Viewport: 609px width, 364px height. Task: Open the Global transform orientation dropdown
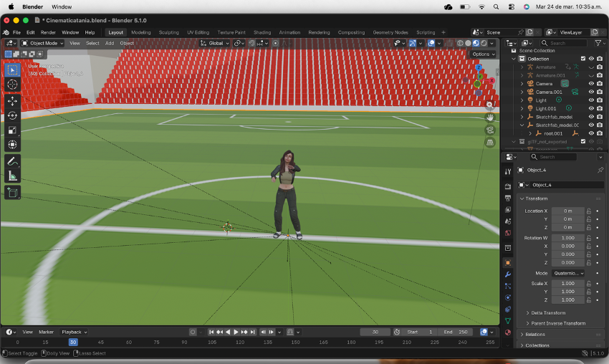pos(215,43)
